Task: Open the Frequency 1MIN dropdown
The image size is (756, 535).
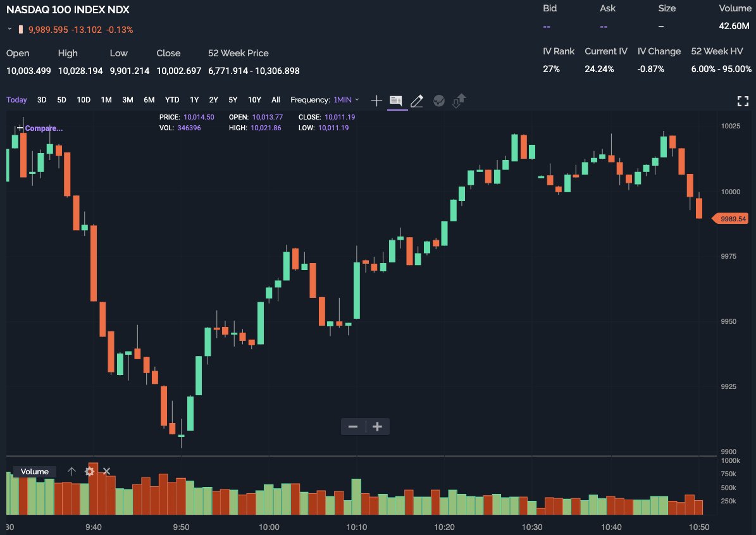Action: click(x=346, y=100)
